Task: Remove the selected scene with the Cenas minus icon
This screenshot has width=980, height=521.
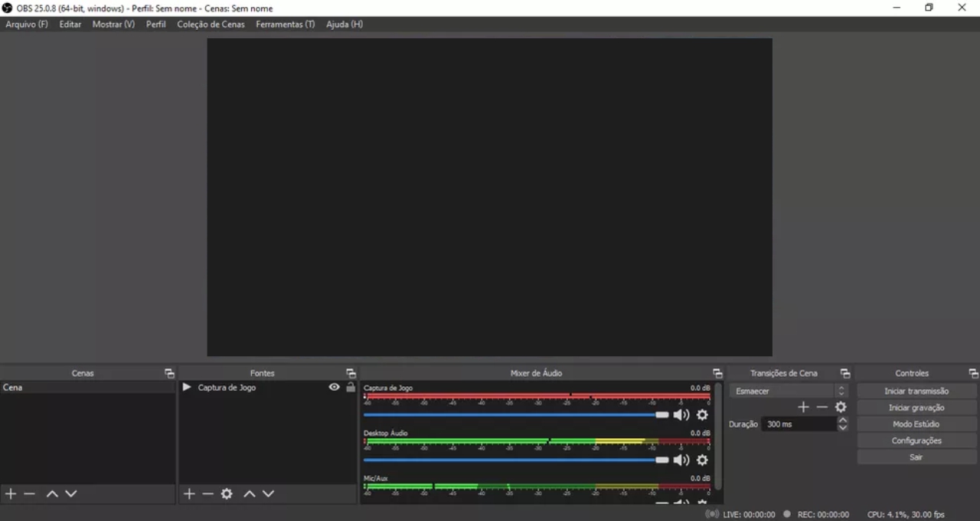Action: pyautogui.click(x=30, y=493)
